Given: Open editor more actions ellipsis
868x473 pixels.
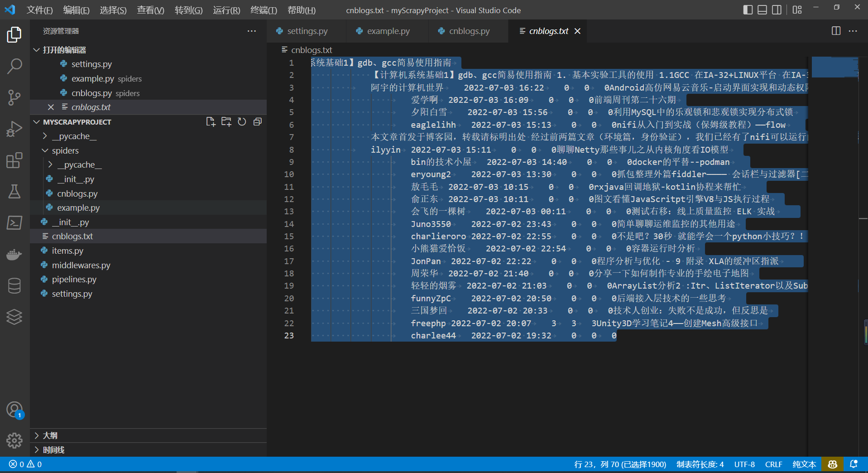Looking at the screenshot, I should pos(853,31).
